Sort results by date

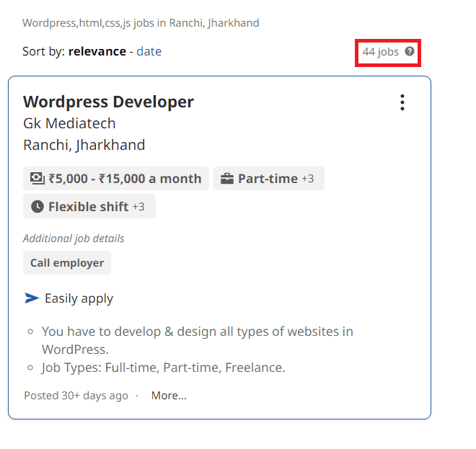click(149, 51)
